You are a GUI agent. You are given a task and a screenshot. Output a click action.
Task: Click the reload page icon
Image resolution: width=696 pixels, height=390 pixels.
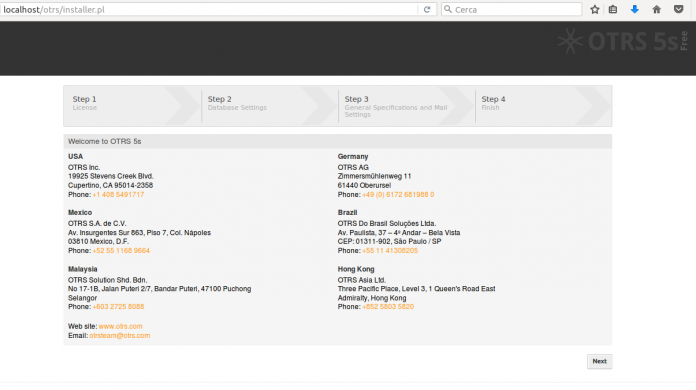click(x=427, y=9)
